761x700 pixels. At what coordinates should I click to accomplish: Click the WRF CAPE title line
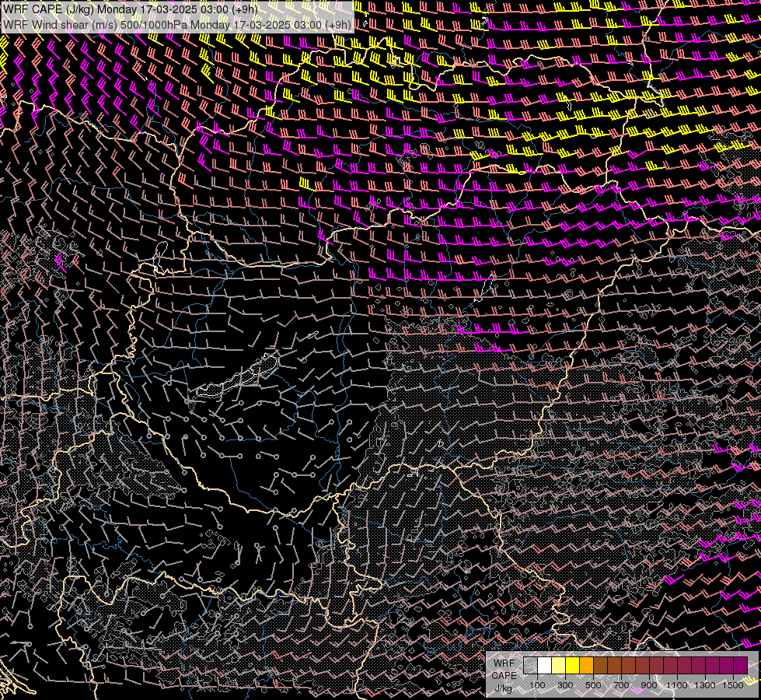coord(130,9)
